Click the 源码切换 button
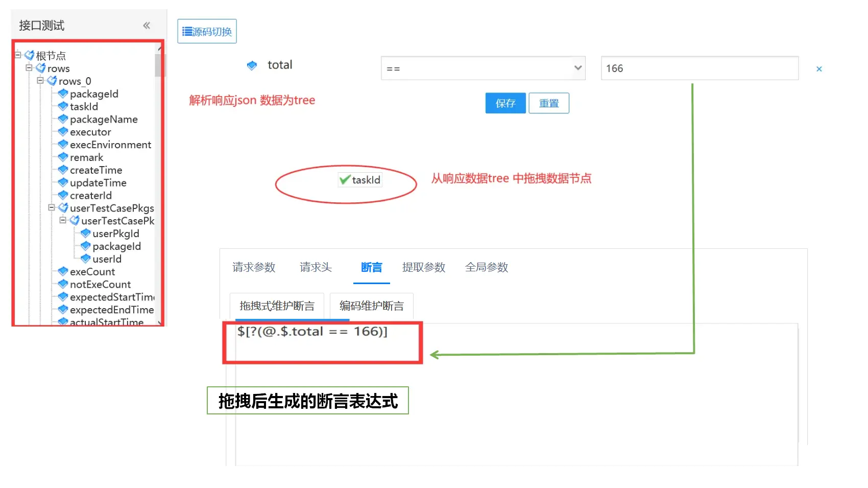This screenshot has height=488, width=868. [x=207, y=31]
